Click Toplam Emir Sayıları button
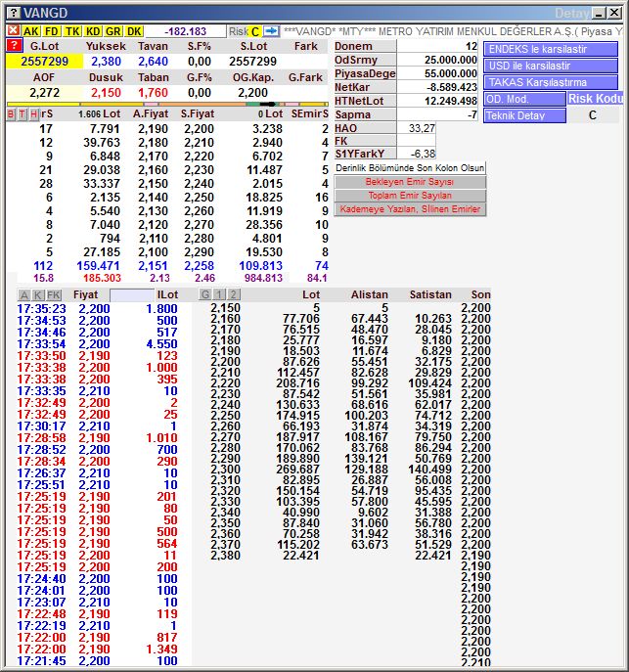This screenshot has width=629, height=672. pyautogui.click(x=410, y=196)
